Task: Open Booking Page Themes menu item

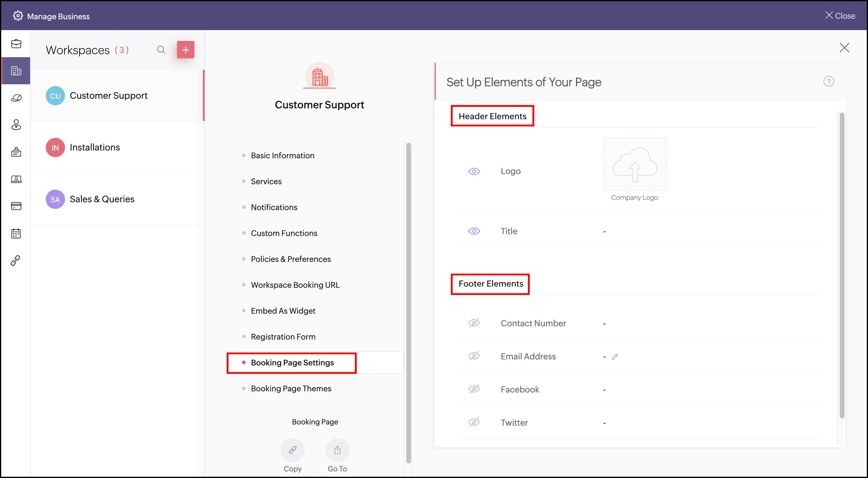Action: coord(291,388)
